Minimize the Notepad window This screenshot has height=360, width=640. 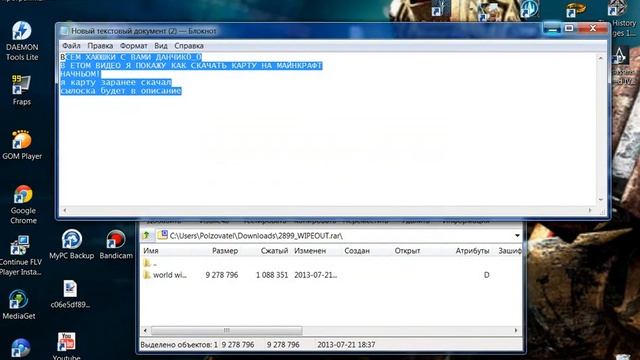point(552,29)
